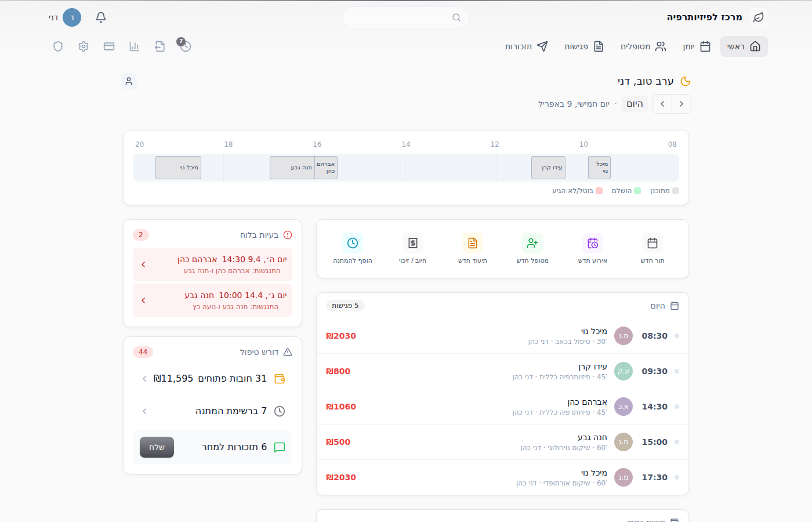
Task: Expand the אברהם כהן calendar conflict alert
Action: 212,264
